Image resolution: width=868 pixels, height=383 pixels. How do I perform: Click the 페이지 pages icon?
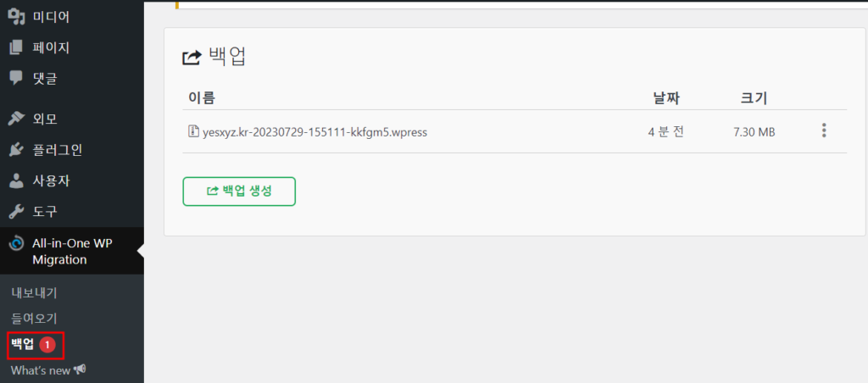17,47
